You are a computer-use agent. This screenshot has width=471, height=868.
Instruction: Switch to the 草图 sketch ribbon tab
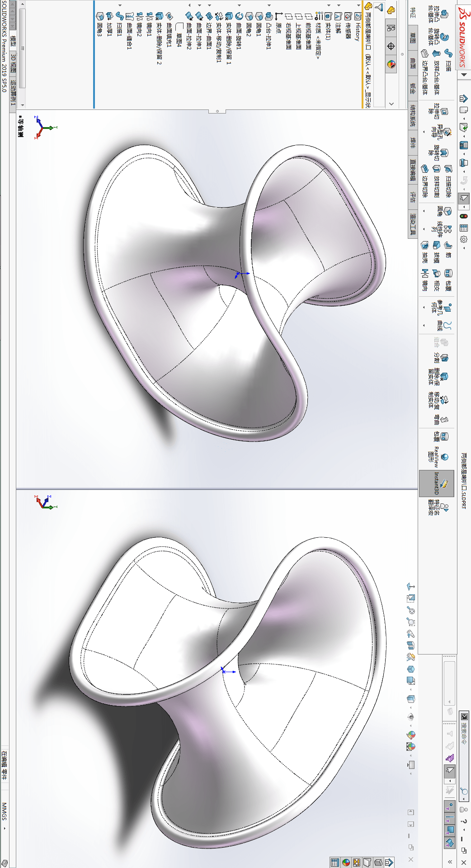click(412, 38)
